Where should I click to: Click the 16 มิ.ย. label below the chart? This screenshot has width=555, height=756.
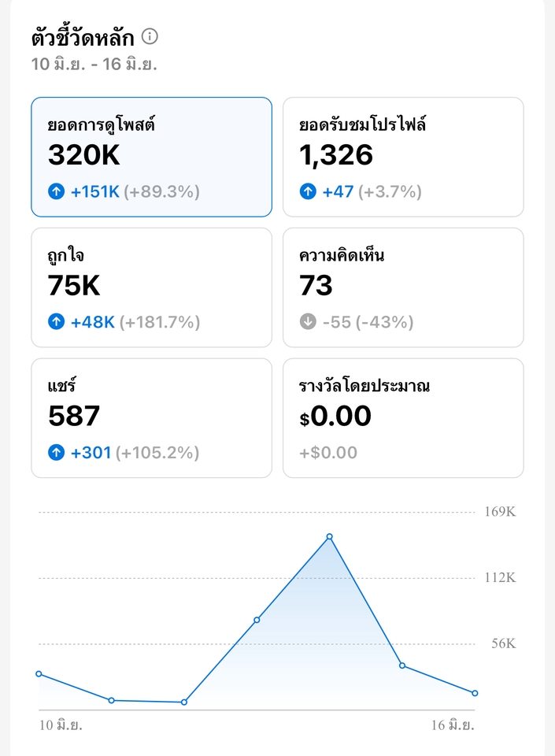[x=452, y=724]
